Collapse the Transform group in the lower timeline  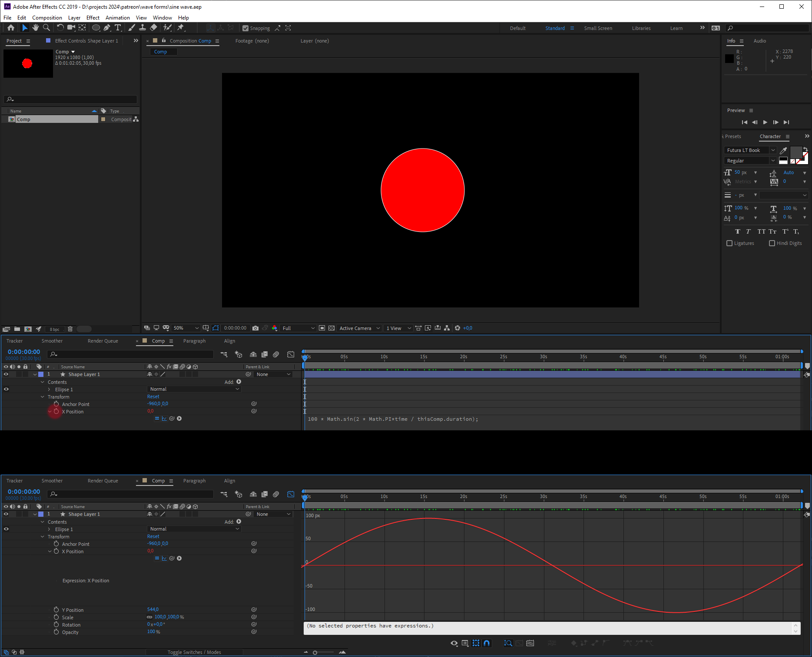[43, 537]
